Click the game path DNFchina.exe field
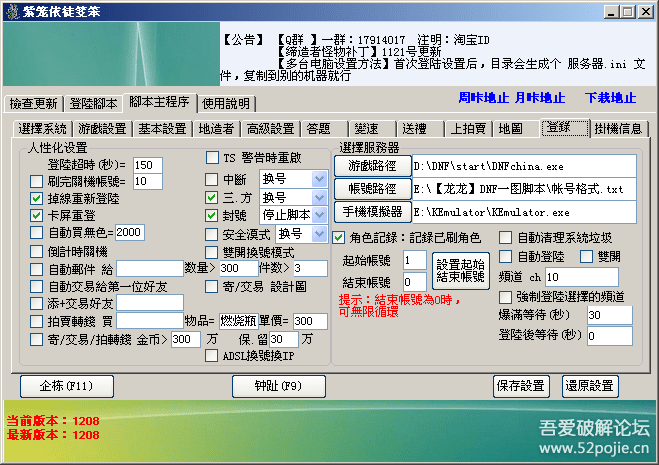This screenshot has width=659, height=465. tap(524, 166)
